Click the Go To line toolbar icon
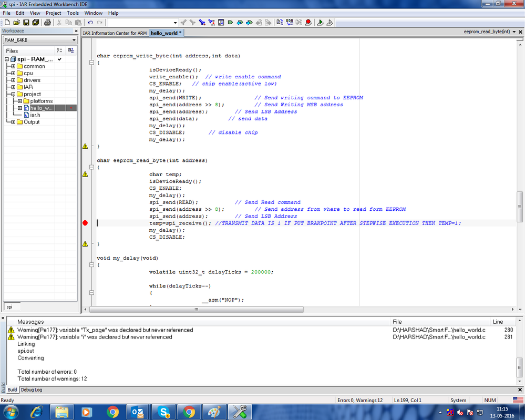 221,23
